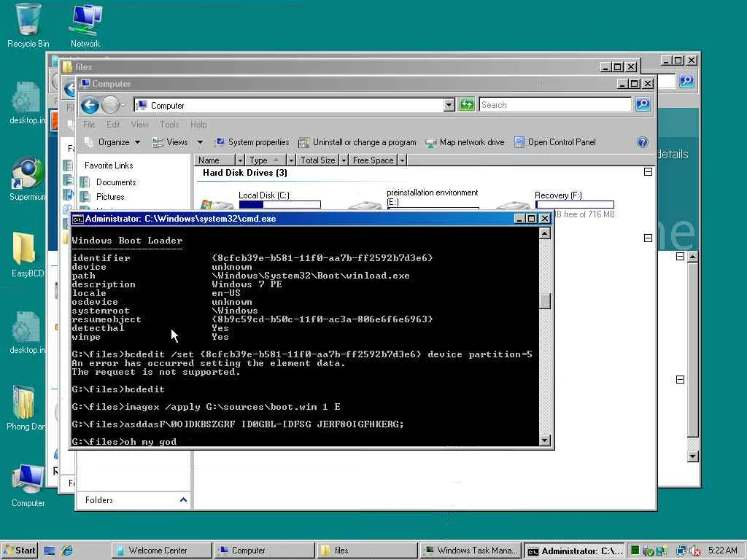Select the Computer desktop icon
The height and width of the screenshot is (560, 747).
[x=28, y=485]
